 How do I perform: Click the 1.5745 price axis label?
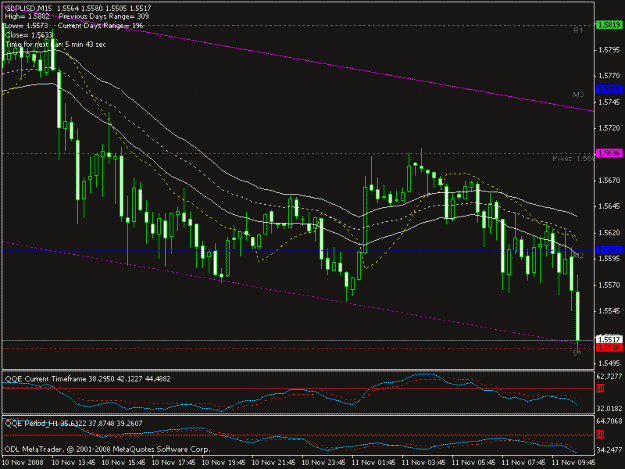(609, 102)
